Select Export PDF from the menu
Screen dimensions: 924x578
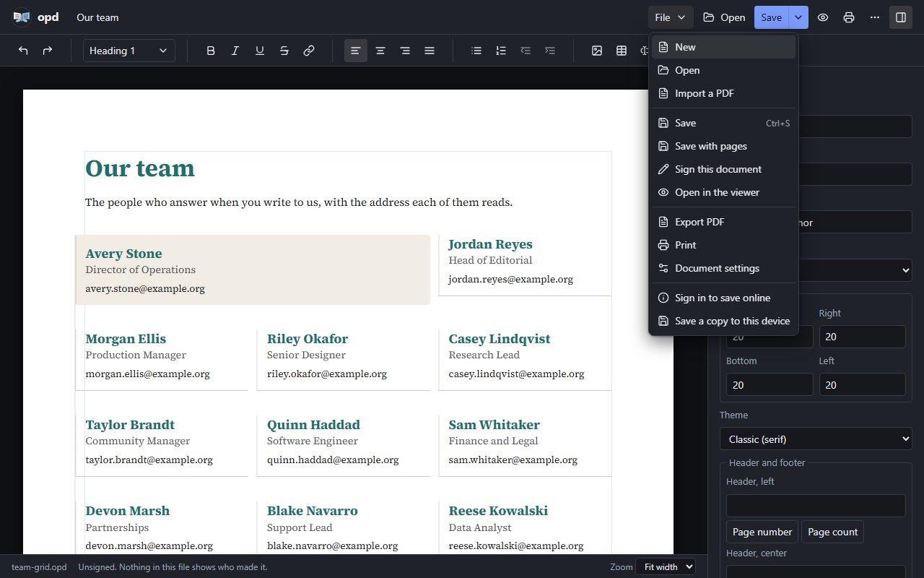click(723, 222)
